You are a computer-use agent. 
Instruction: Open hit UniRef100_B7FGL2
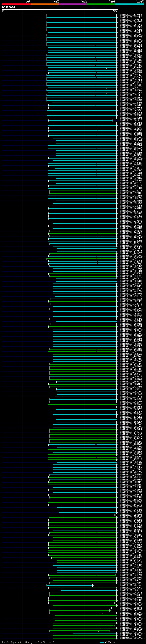(131, 17)
